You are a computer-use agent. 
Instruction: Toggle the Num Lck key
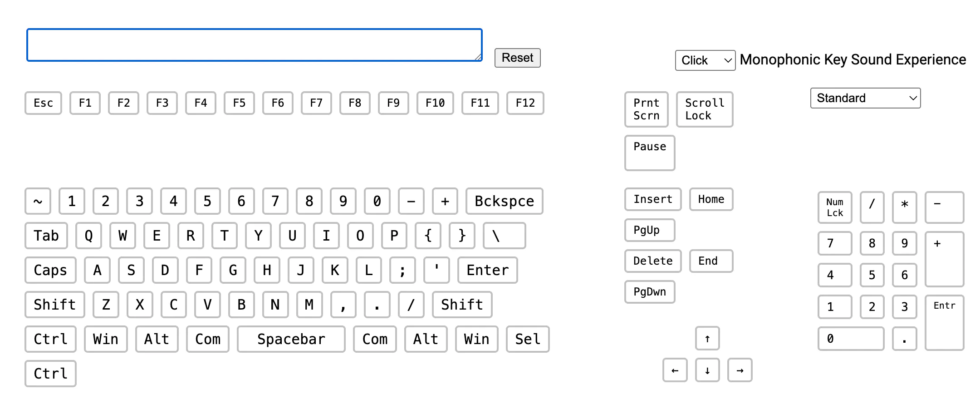click(x=834, y=207)
